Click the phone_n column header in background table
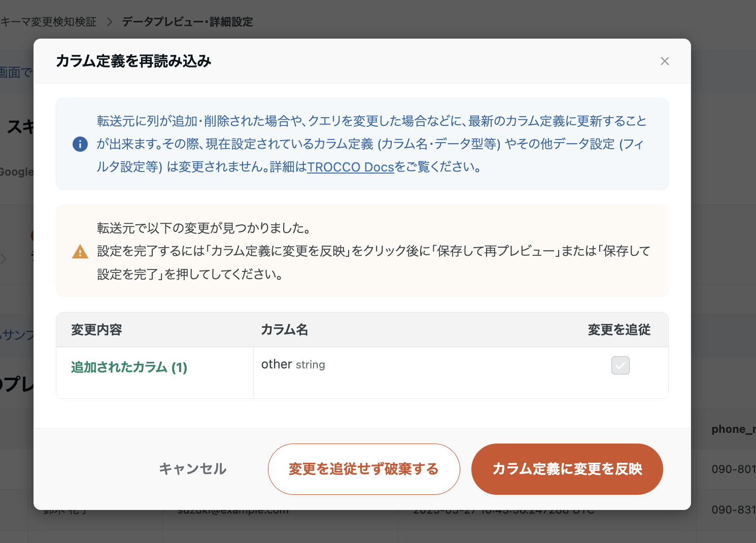This screenshot has width=756, height=543. pos(733,429)
